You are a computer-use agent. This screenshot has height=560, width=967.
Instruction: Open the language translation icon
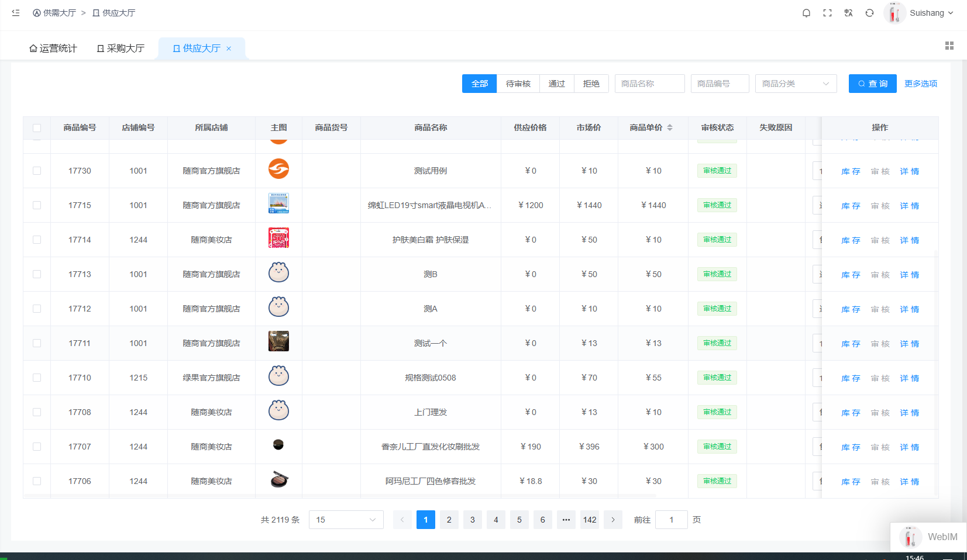click(848, 13)
